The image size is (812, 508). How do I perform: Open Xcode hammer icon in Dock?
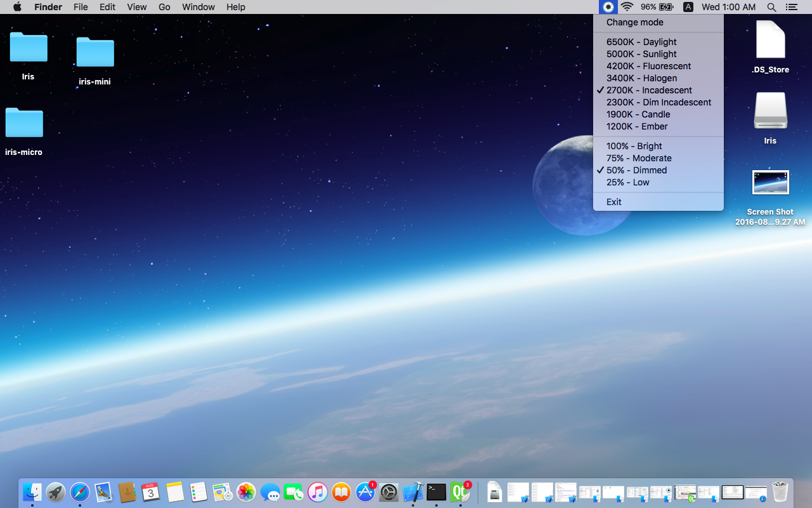(413, 492)
